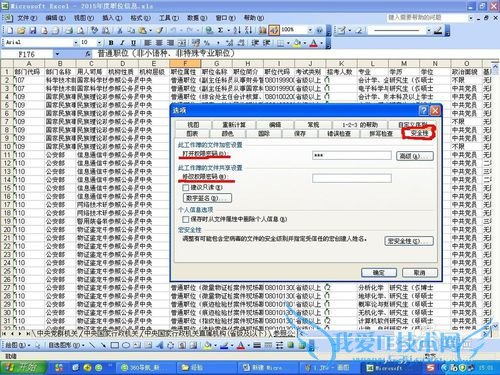The height and width of the screenshot is (375, 500).
Task: Click the Underline U icon
Action: click(x=133, y=43)
